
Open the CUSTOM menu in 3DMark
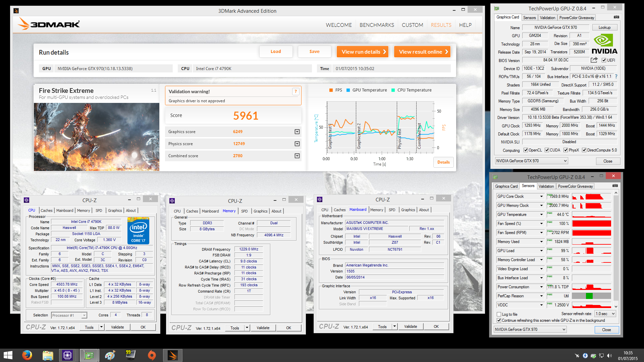(x=412, y=25)
